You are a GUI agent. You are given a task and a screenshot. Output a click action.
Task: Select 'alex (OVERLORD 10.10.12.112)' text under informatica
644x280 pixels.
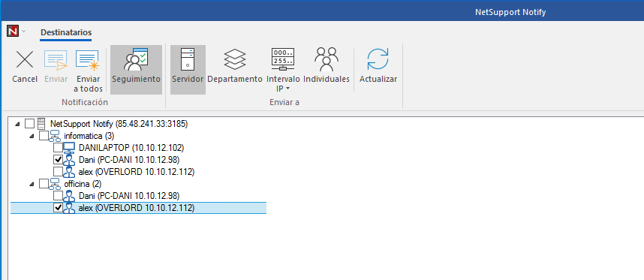pos(137,172)
